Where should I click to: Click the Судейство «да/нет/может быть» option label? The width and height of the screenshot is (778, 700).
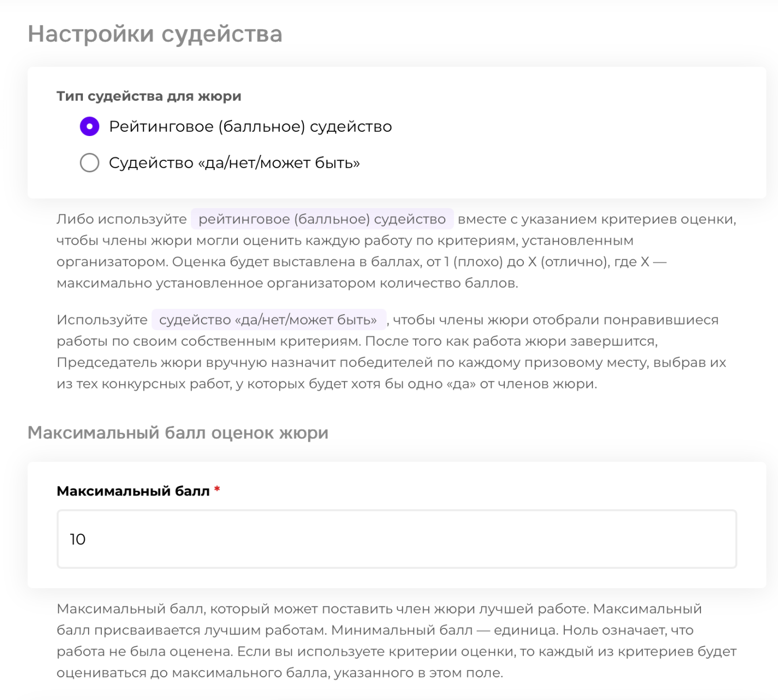pyautogui.click(x=234, y=163)
